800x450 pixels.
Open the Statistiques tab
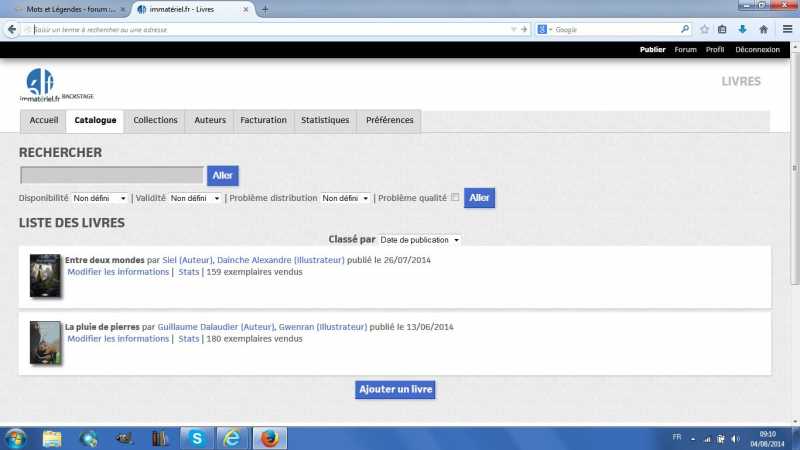325,120
